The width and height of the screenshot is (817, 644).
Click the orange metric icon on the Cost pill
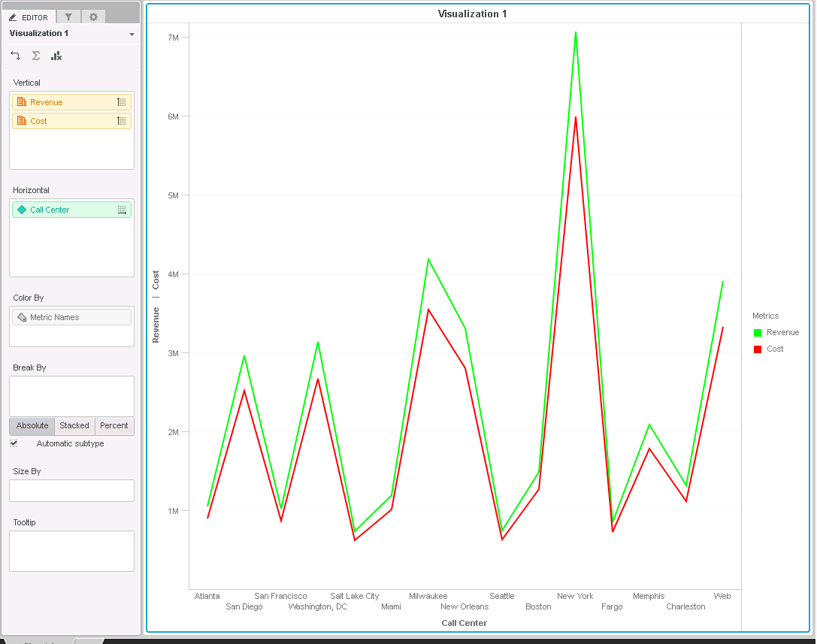23,120
